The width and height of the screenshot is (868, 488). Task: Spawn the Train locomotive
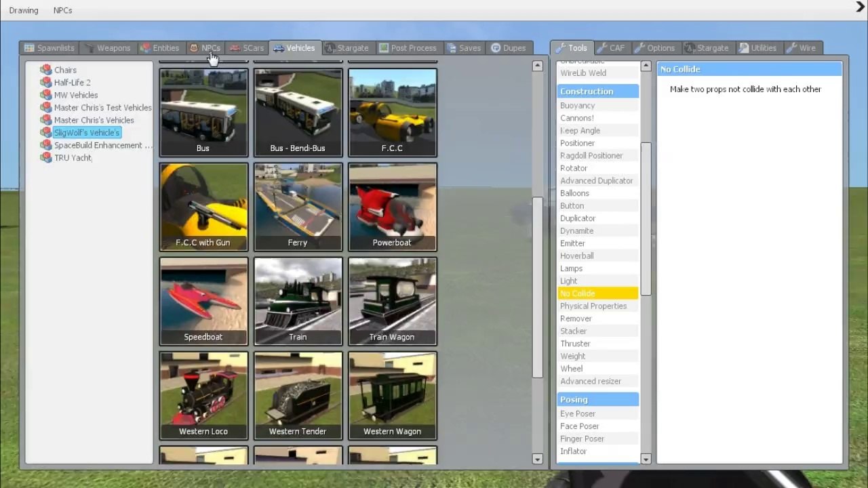click(298, 301)
